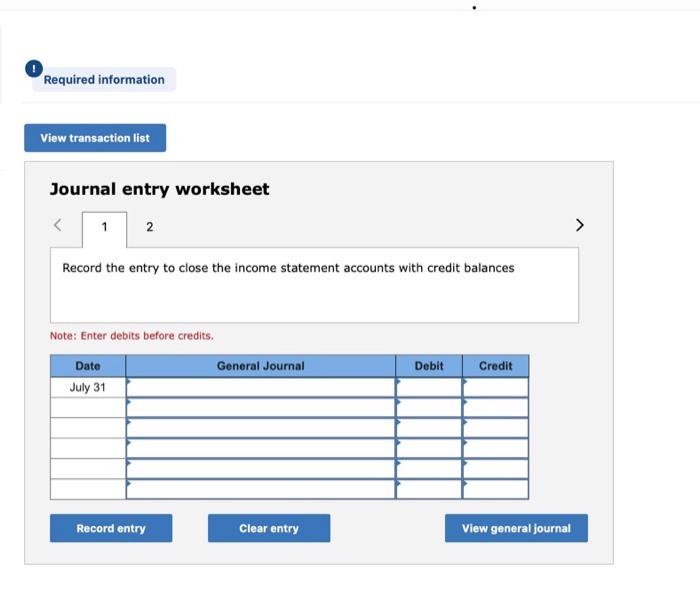Click the Required information exclamation icon
This screenshot has width=700, height=604.
(x=34, y=69)
